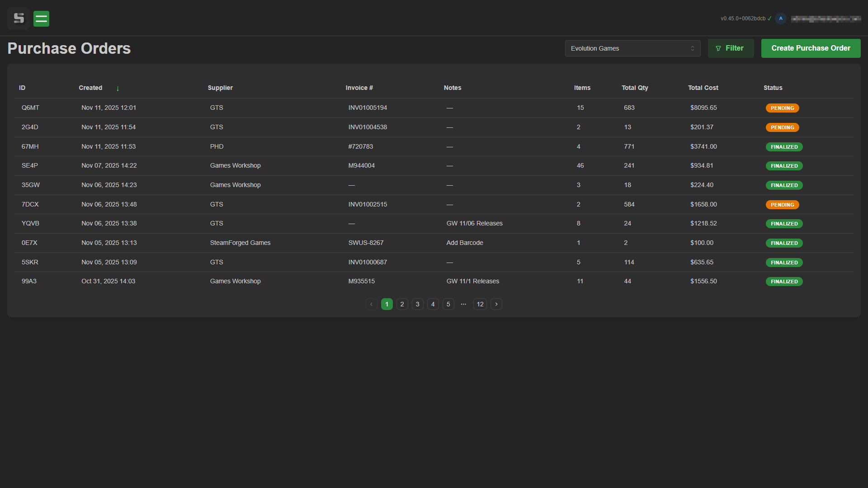
Task: Click the version checkmark icon
Action: [x=769, y=19]
